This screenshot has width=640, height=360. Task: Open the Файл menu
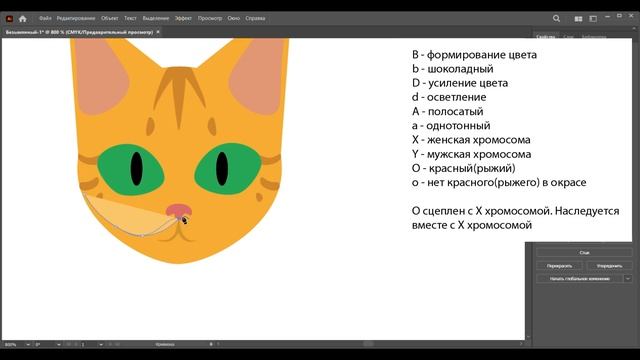point(45,18)
